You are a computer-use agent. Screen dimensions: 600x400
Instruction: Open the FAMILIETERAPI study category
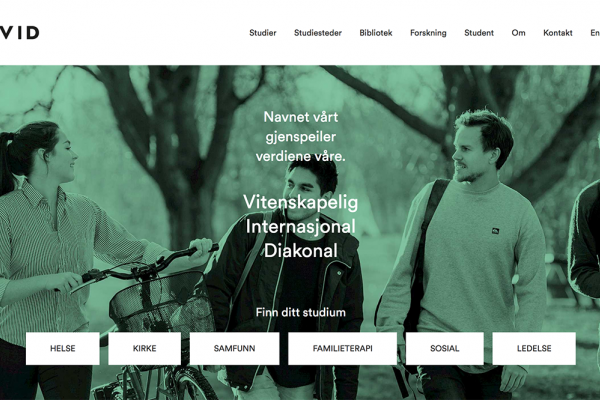point(342,348)
